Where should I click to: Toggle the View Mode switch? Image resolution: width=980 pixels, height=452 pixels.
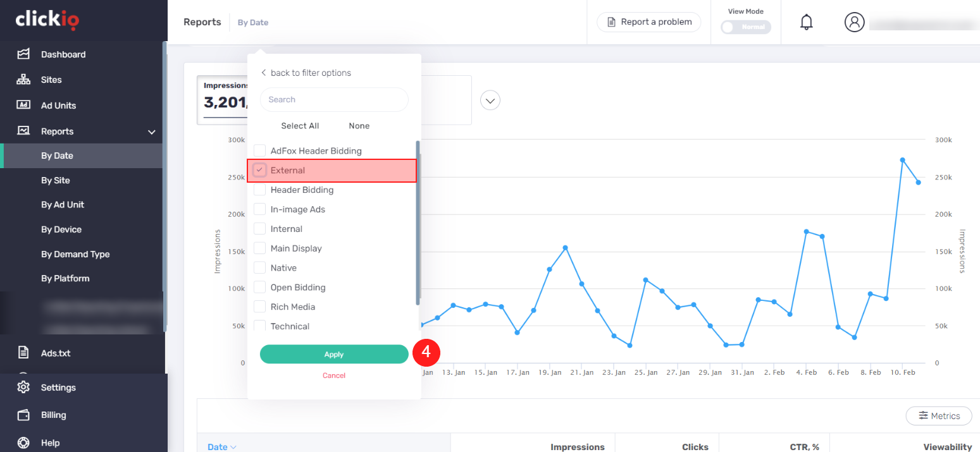tap(746, 27)
